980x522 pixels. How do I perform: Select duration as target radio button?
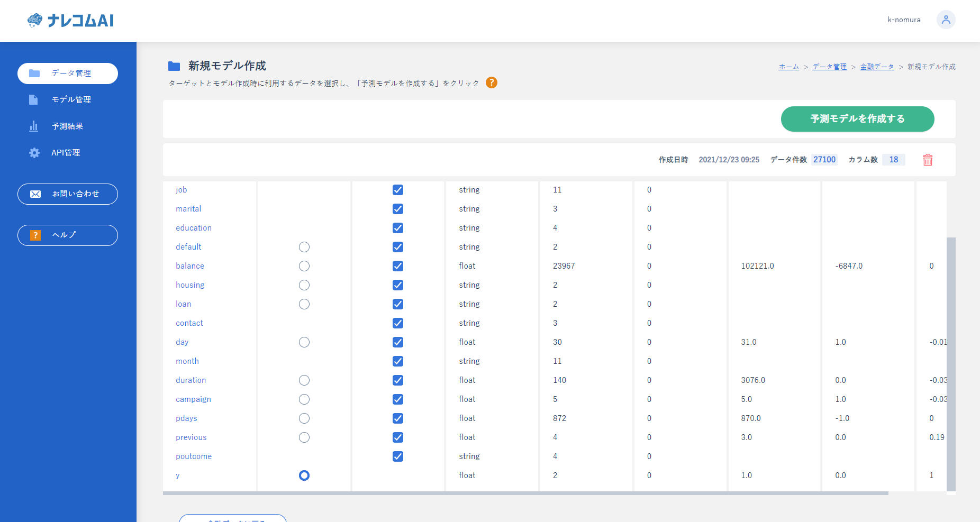[x=304, y=380]
